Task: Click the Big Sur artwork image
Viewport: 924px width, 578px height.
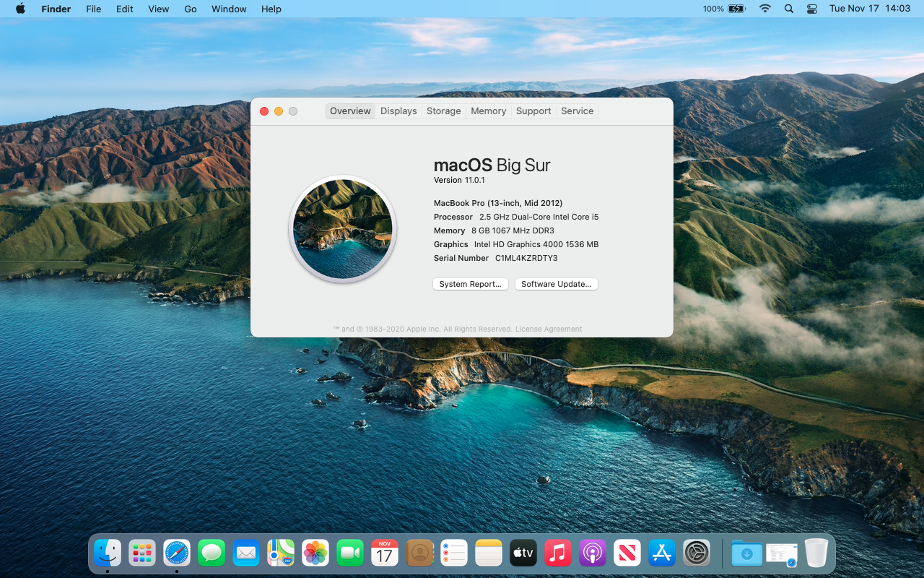Action: [343, 229]
